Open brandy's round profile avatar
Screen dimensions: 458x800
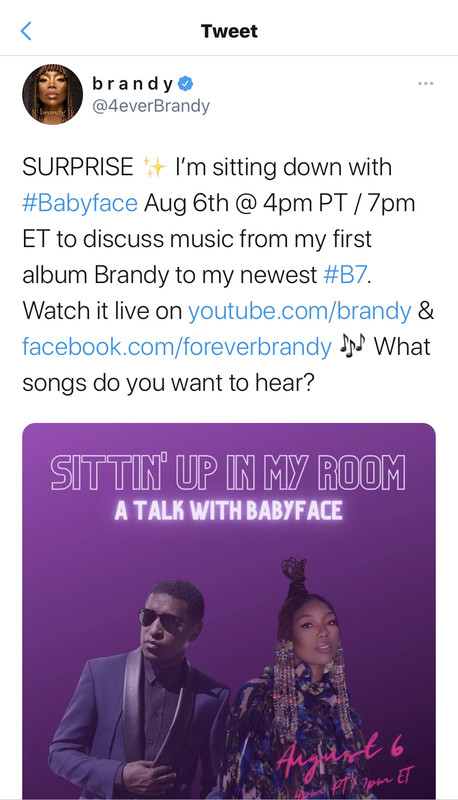53,94
